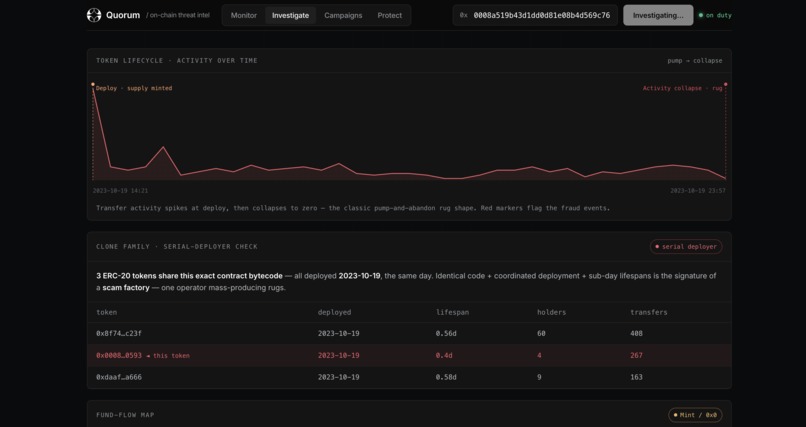The width and height of the screenshot is (806, 427).
Task: Click the Quorum logo icon
Action: pos(94,15)
